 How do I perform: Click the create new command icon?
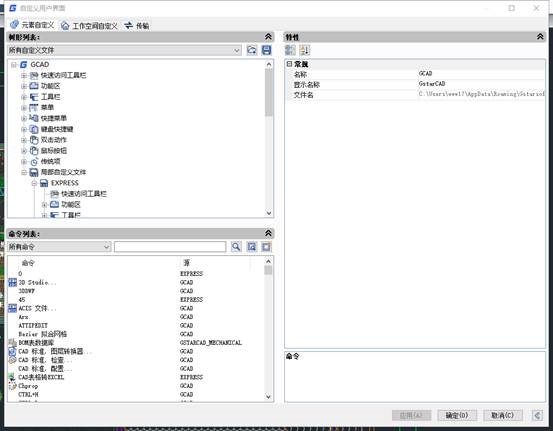point(267,247)
